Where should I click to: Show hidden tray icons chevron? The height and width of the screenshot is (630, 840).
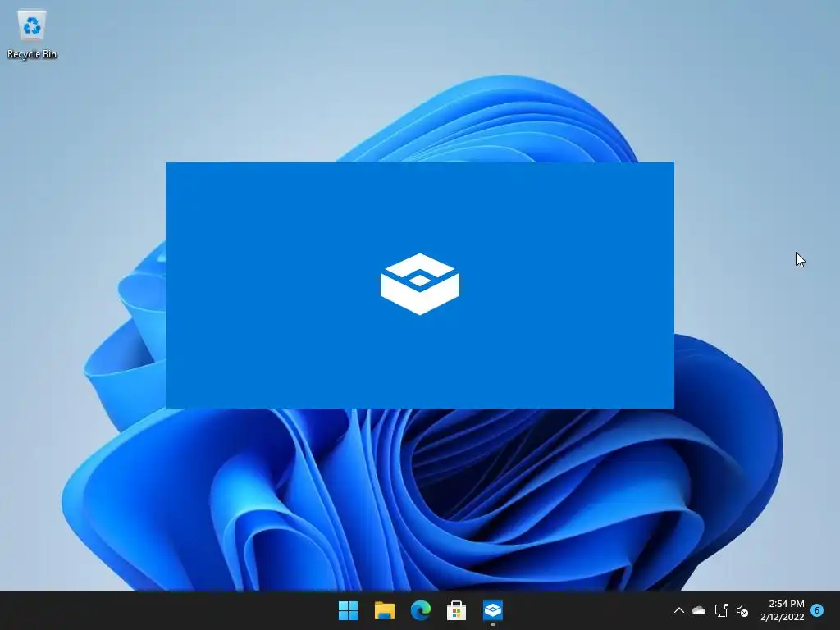coord(678,610)
